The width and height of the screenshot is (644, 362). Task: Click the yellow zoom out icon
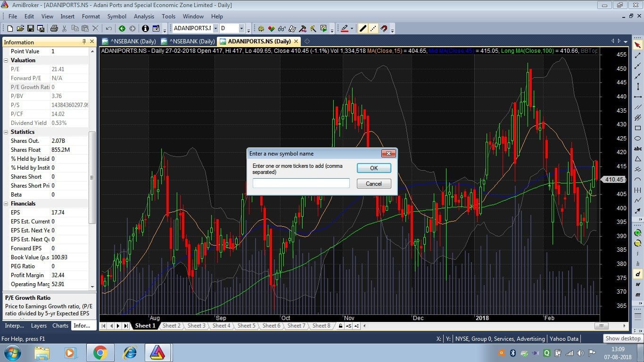(638, 243)
